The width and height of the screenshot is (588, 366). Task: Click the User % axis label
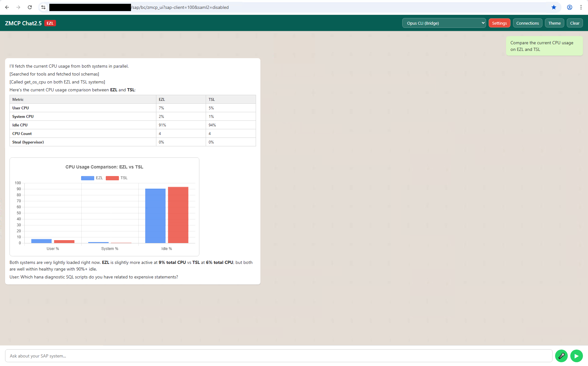point(53,249)
